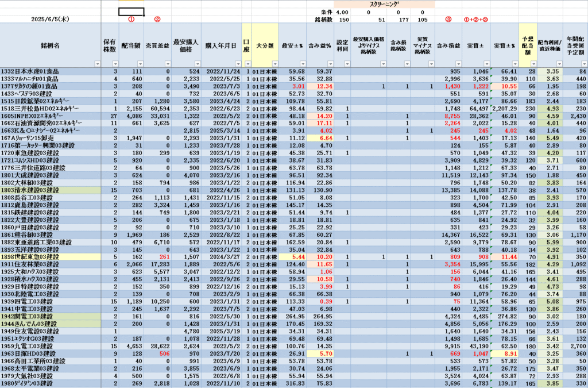The width and height of the screenshot is (588, 388).
Task: Click purchase date 2024/3/27 for 世紀東急
Action: [222, 257]
